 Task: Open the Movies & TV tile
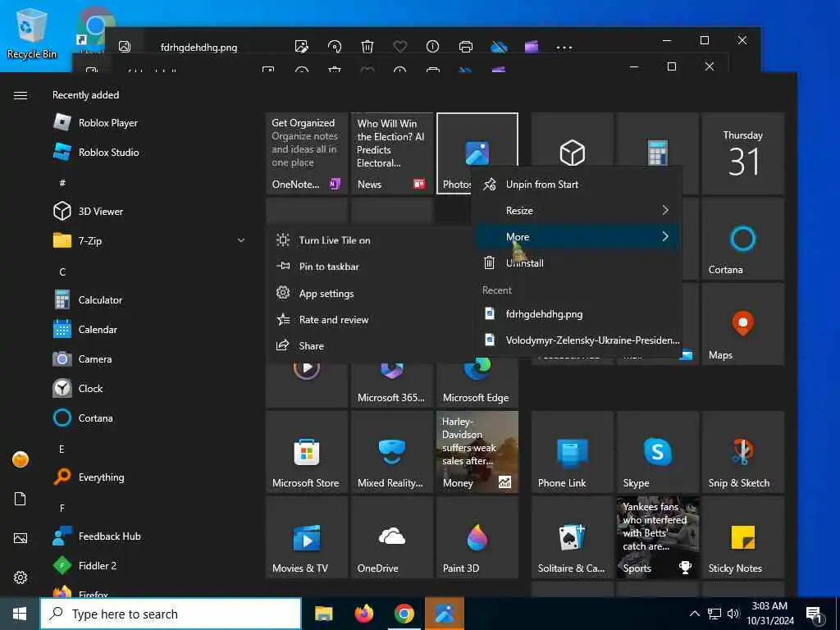point(307,537)
